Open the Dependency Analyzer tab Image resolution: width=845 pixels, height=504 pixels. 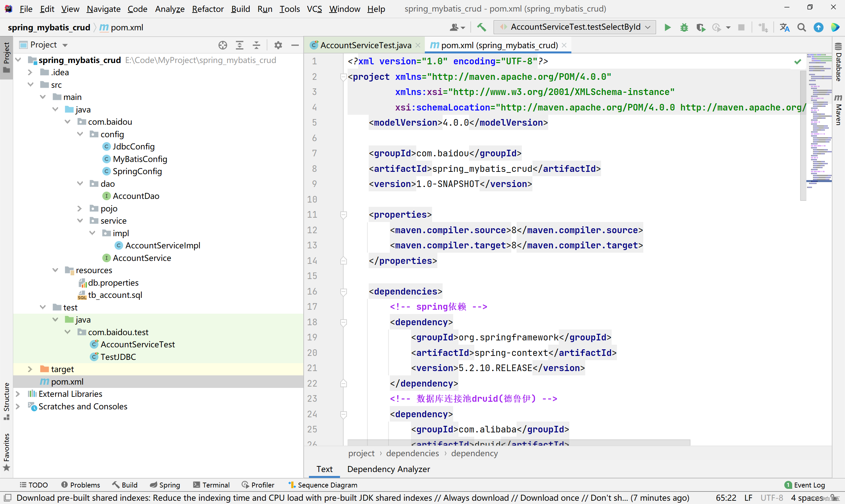[x=389, y=469]
